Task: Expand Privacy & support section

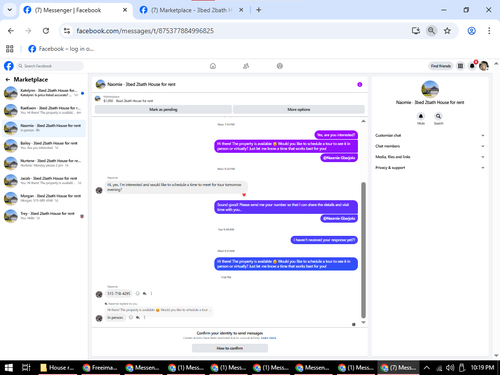Action: (430, 168)
